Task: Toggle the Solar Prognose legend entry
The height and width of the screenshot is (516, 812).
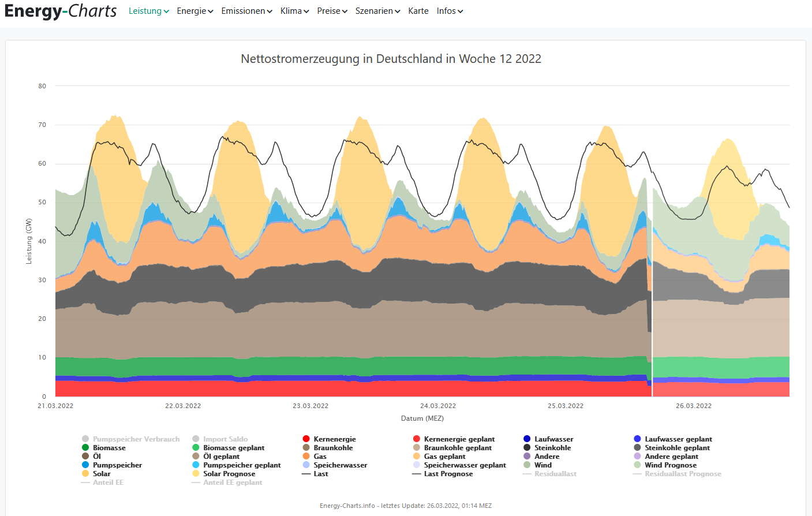Action: tap(224, 474)
